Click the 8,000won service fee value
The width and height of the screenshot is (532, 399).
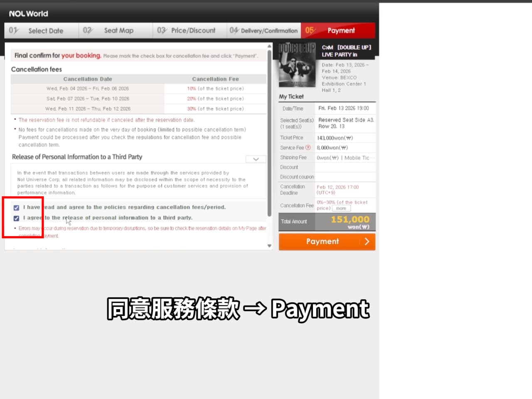tap(332, 148)
